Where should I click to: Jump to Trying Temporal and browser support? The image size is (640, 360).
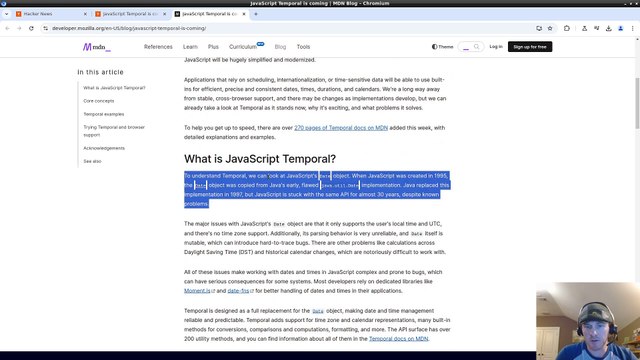114,131
